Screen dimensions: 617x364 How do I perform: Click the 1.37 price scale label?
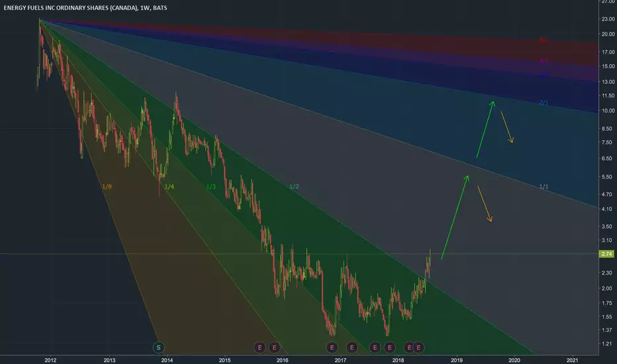point(606,330)
